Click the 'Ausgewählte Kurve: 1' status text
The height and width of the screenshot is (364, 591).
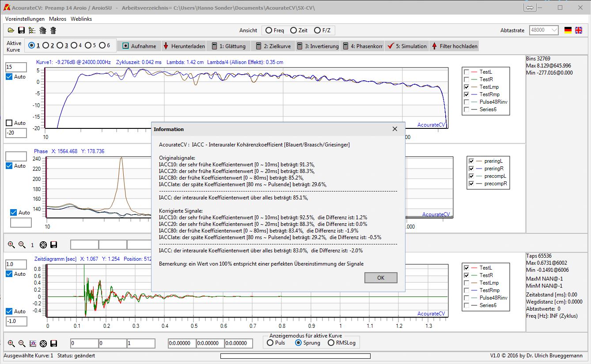point(28,356)
